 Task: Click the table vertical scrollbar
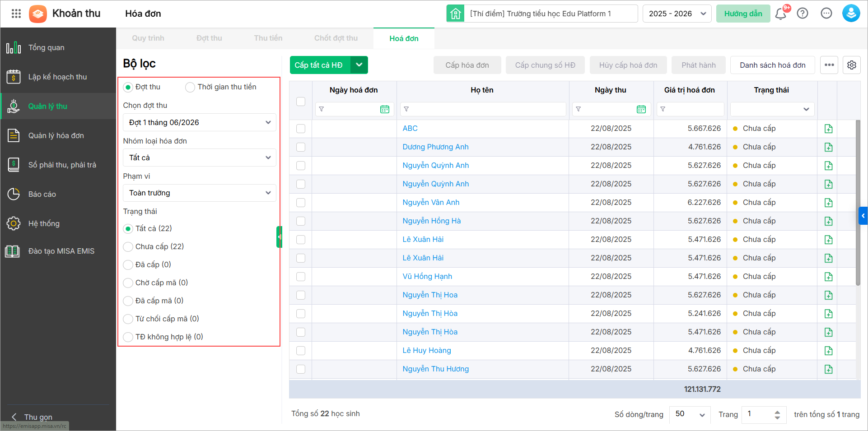coord(858,203)
